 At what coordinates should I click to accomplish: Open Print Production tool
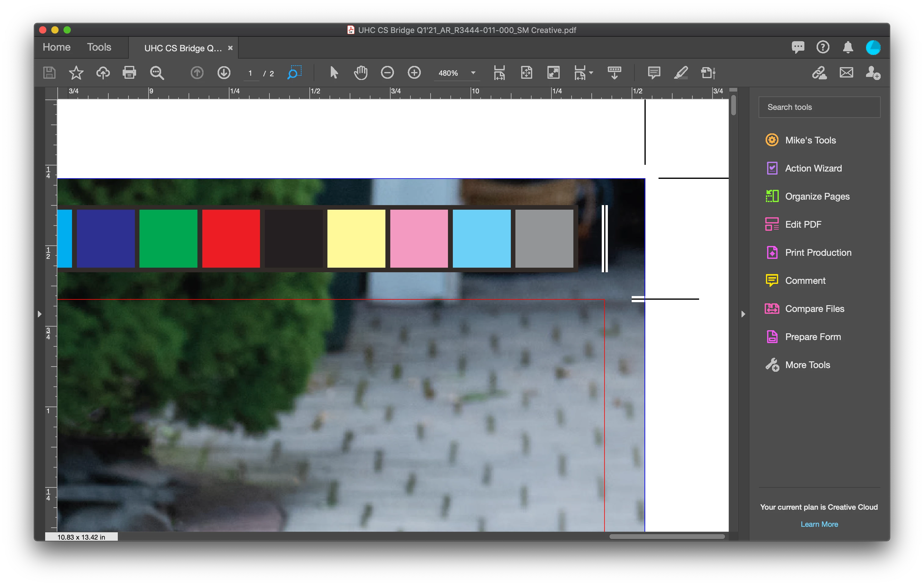tap(818, 252)
